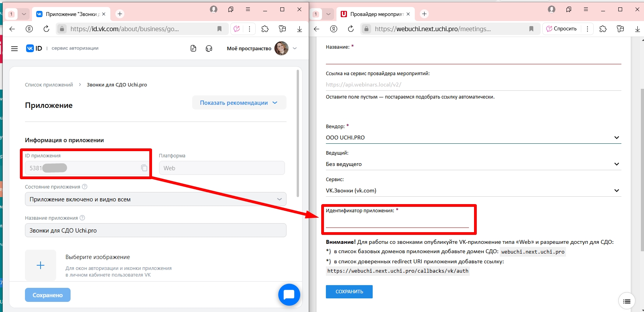Bookmark the id.vk.com page
The height and width of the screenshot is (312, 644).
click(x=219, y=29)
